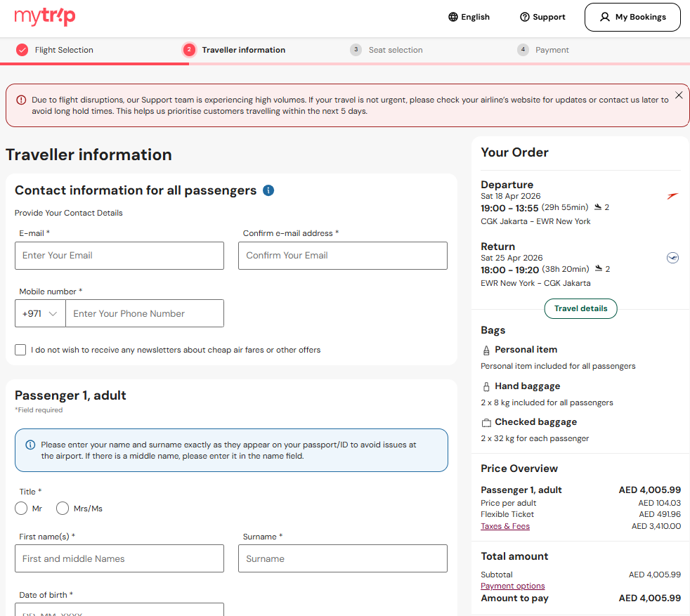Expand Travel details in Your Order
Viewport: 690px width, 616px height.
[x=580, y=309]
